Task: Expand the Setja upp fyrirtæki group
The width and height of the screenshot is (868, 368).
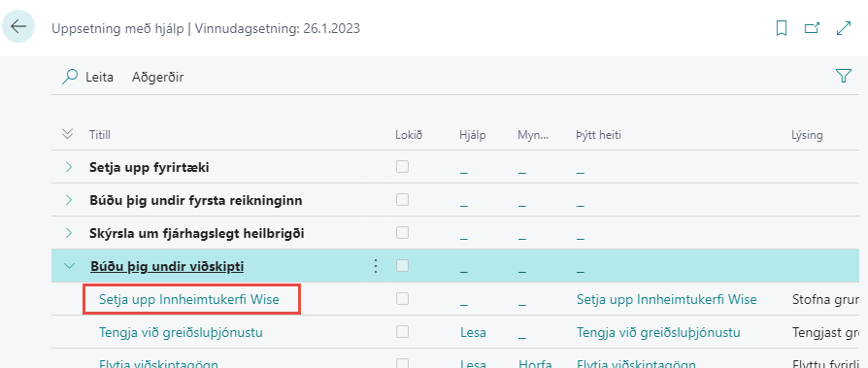Action: tap(69, 167)
